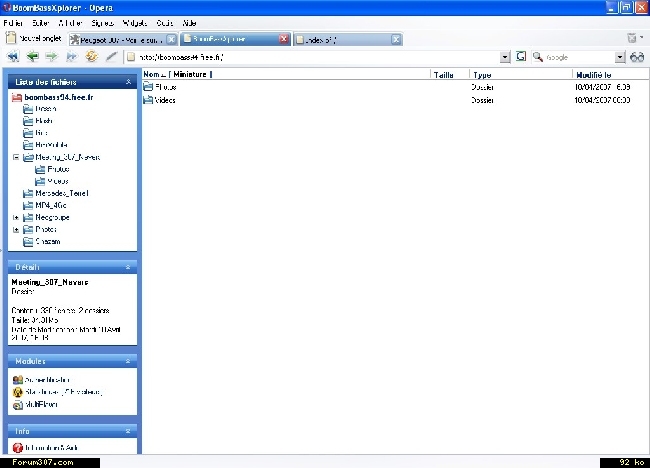Click the red boombass94.free.fr root folder icon
The width and height of the screenshot is (650, 468).
pos(17,97)
